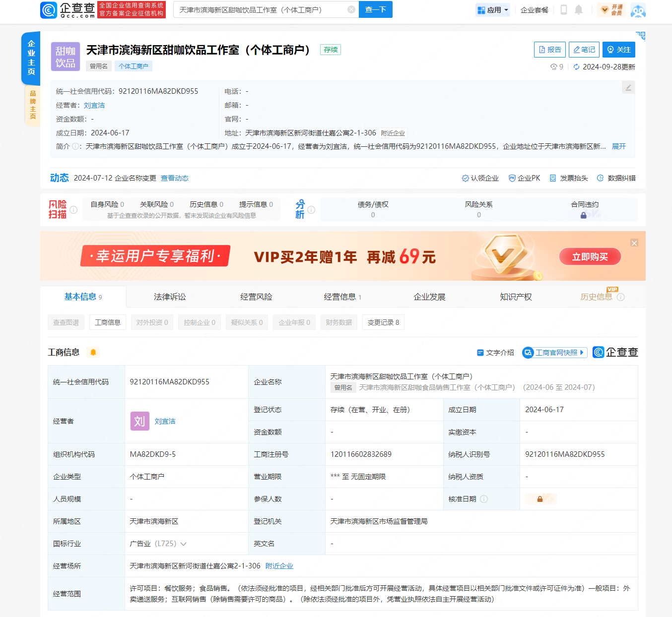The height and width of the screenshot is (617, 672).
Task: Open the info icon beside 风险扫描
Action: pos(73,210)
